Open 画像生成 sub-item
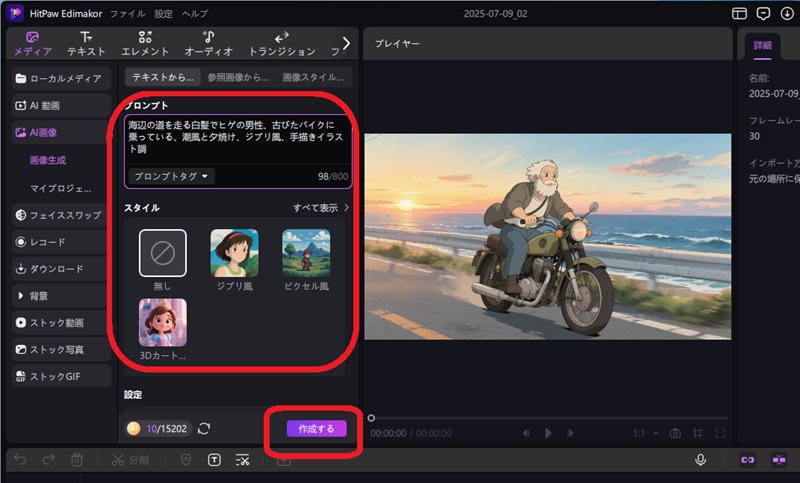The image size is (800, 483). (47, 160)
